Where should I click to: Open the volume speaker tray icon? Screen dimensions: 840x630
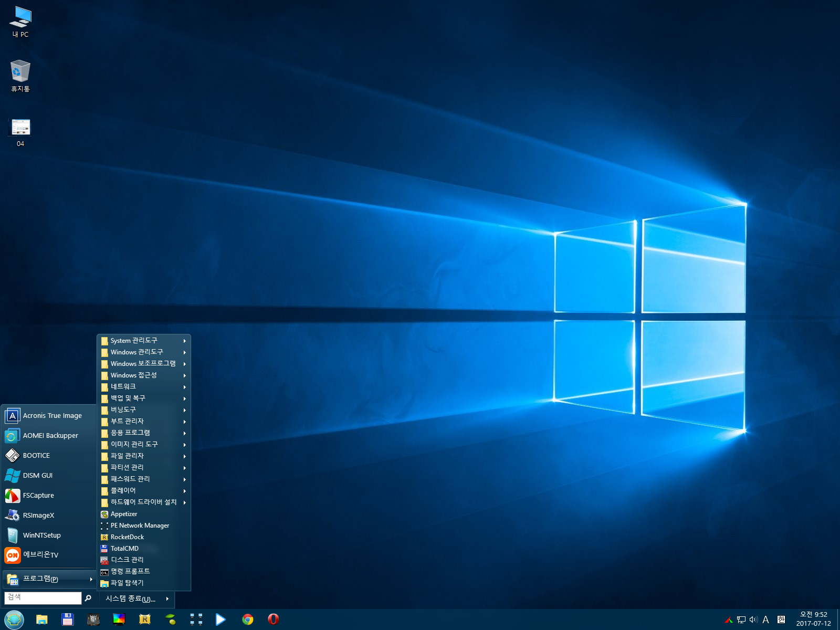[753, 620]
